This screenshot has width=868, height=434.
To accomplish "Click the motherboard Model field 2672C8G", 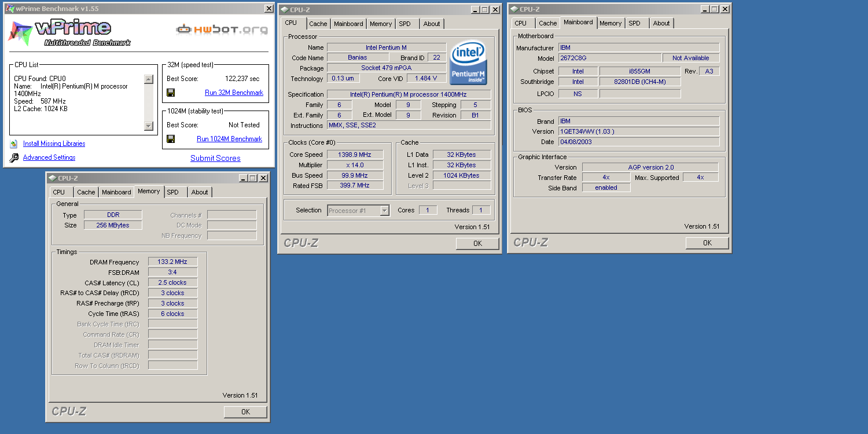I will pyautogui.click(x=610, y=58).
